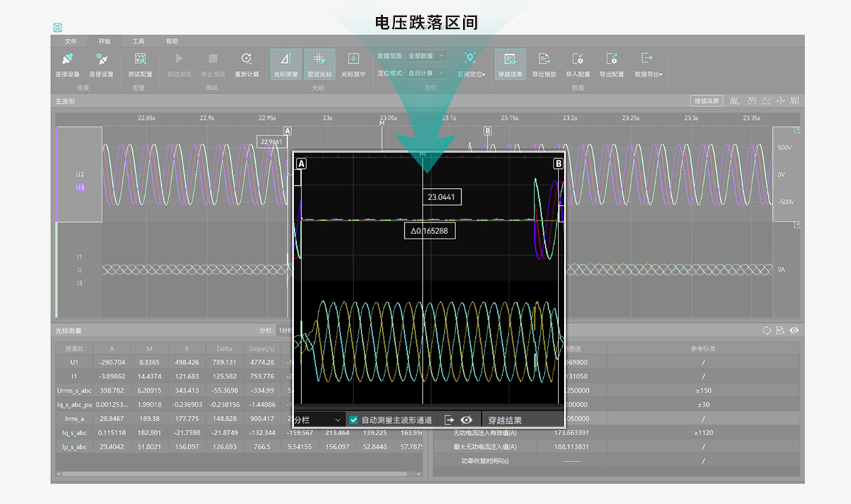Toggle the 光标测量 cursor measurement mode
Image resolution: width=851 pixels, height=504 pixels.
(x=286, y=60)
